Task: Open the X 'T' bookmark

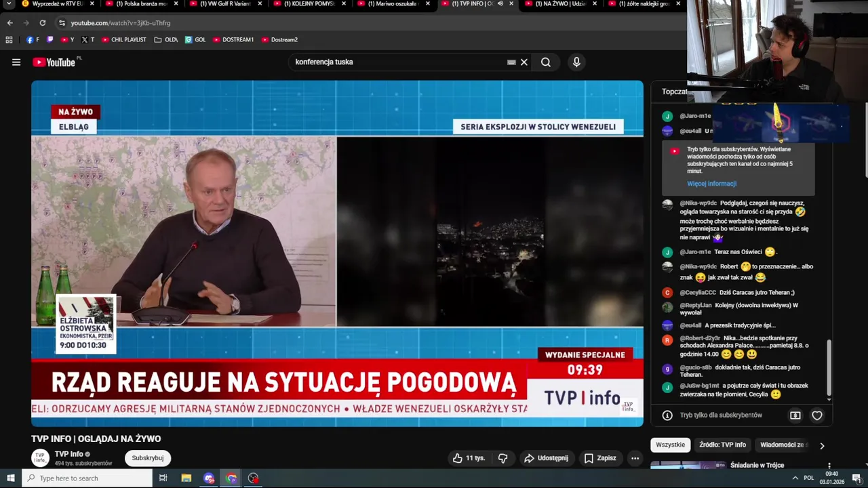Action: point(87,40)
